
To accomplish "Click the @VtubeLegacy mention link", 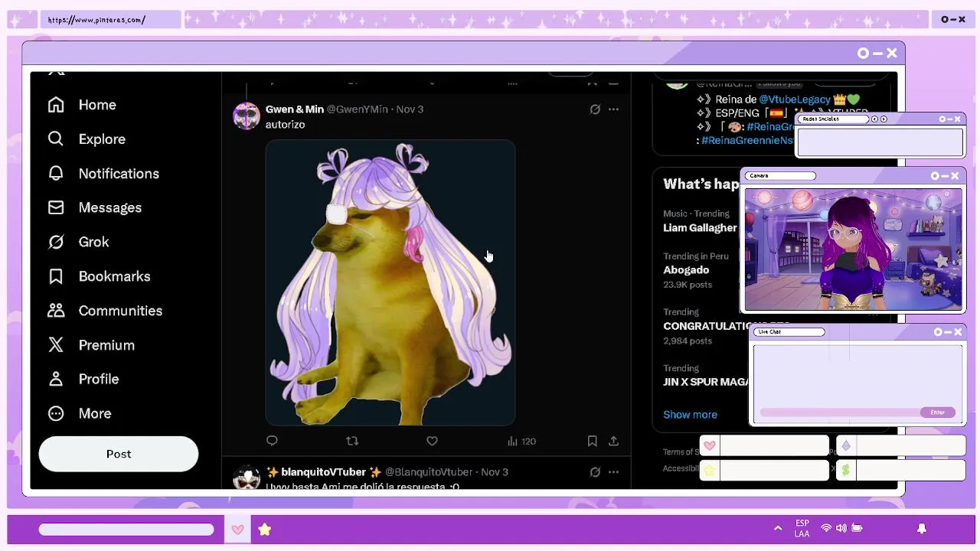I will point(795,99).
